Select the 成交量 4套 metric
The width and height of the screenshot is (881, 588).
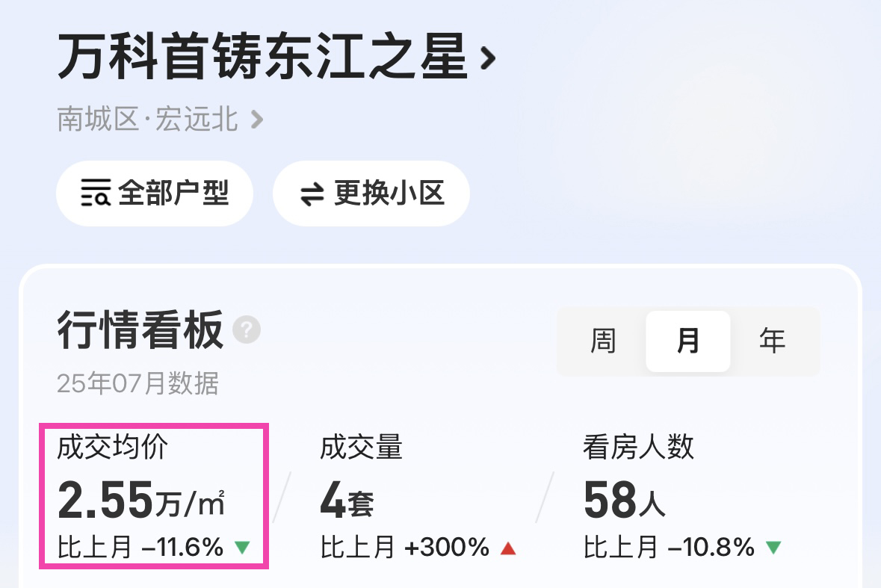418,496
